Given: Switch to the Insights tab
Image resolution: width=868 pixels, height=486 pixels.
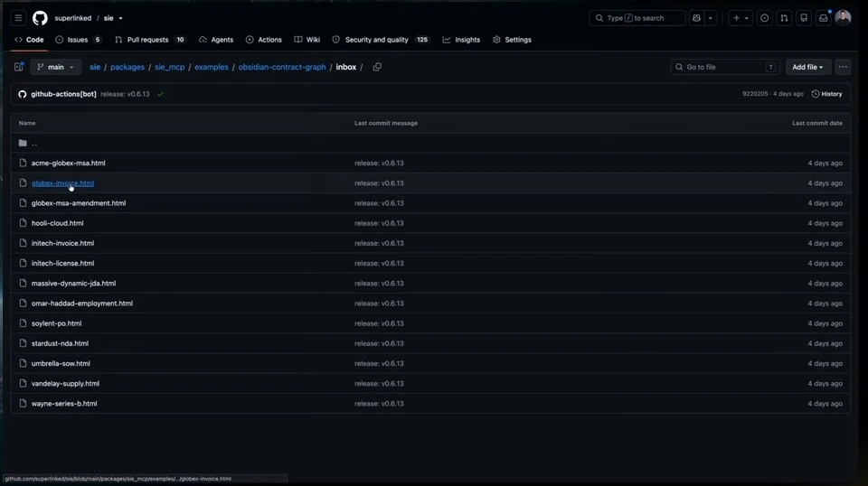Looking at the screenshot, I should [x=461, y=40].
